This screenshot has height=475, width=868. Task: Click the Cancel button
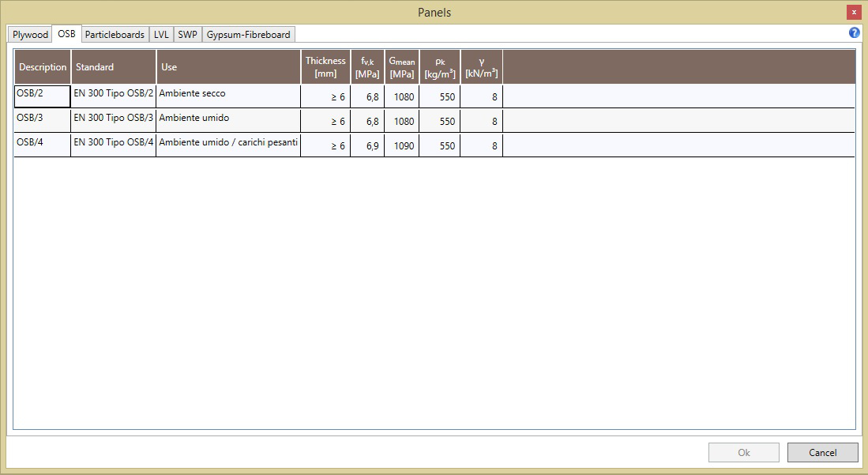(x=823, y=452)
